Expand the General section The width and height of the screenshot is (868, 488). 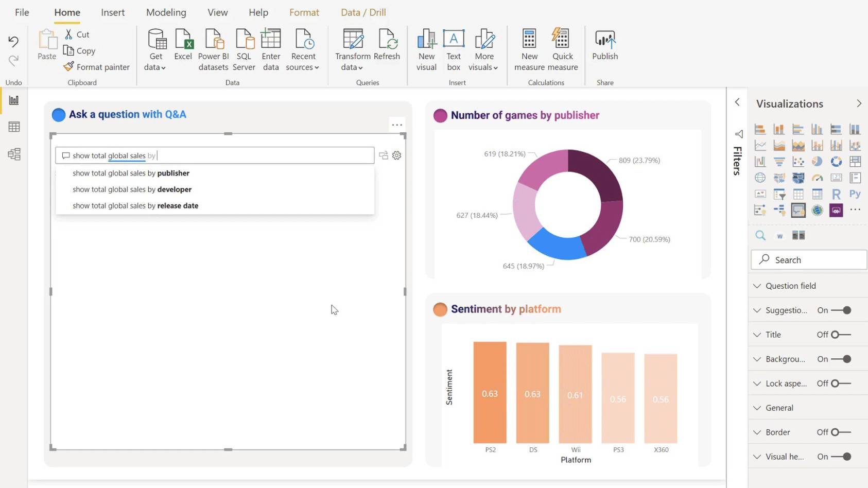click(x=757, y=407)
